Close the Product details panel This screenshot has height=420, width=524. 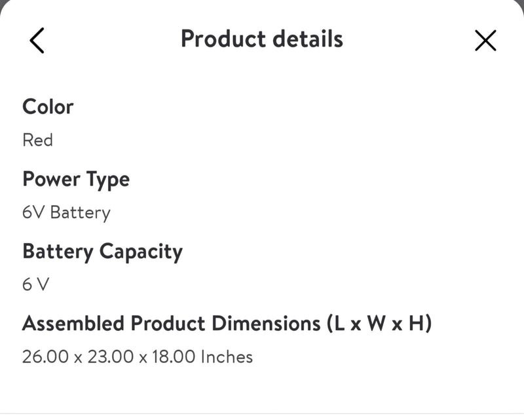[485, 40]
